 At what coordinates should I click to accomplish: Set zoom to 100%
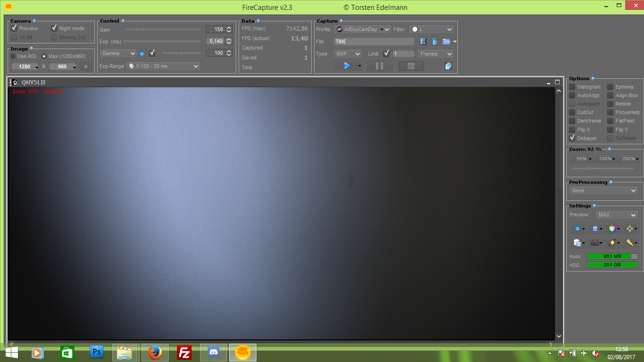(x=605, y=159)
